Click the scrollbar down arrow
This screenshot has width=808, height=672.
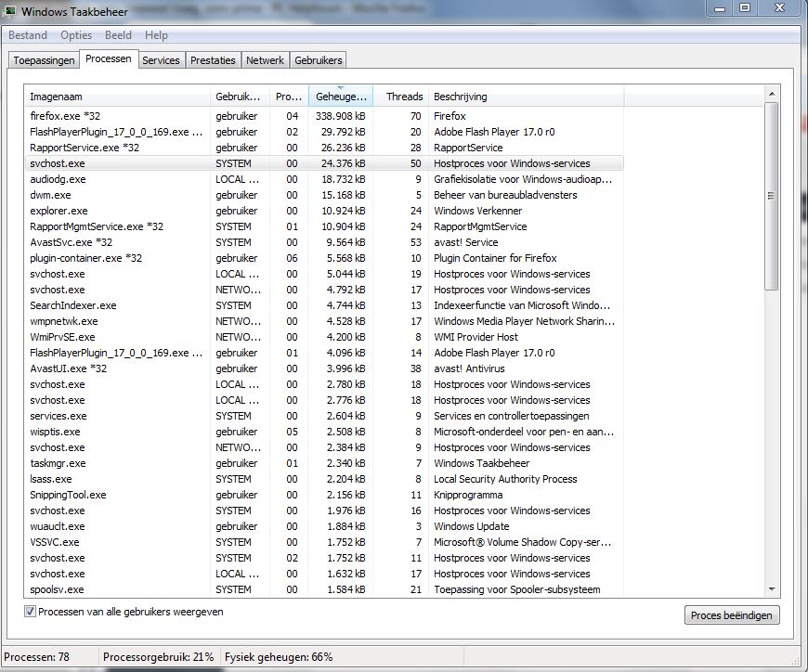772,589
